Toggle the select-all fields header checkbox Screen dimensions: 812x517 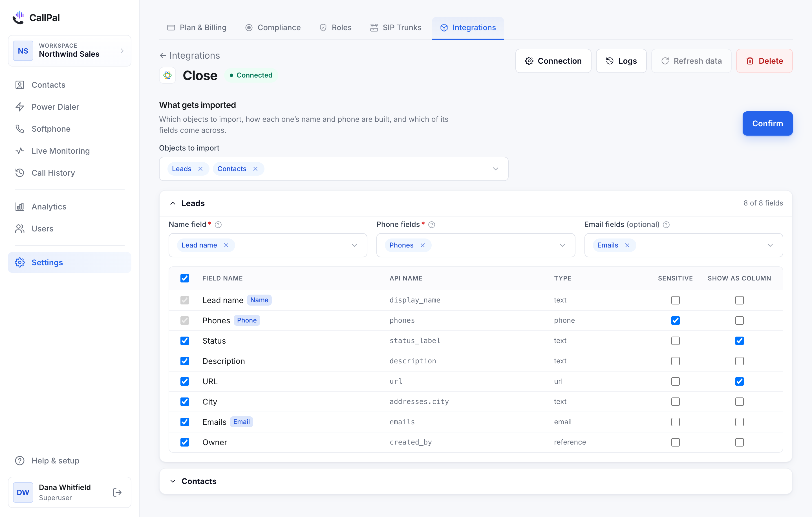pyautogui.click(x=184, y=278)
